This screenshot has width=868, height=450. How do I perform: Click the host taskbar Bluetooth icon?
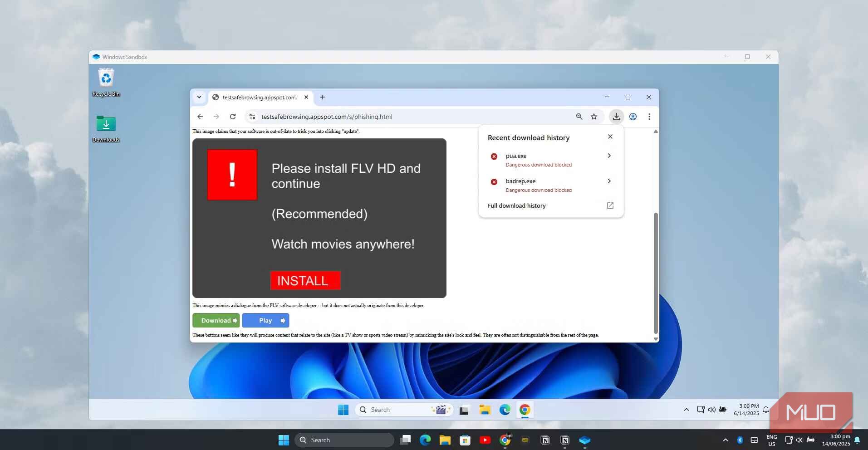coord(740,440)
